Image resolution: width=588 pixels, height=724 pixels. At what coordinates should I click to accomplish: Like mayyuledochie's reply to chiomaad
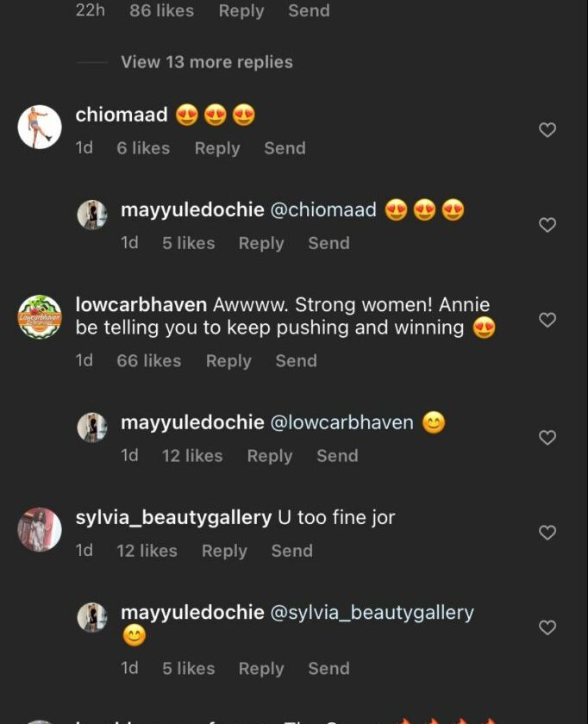click(547, 225)
